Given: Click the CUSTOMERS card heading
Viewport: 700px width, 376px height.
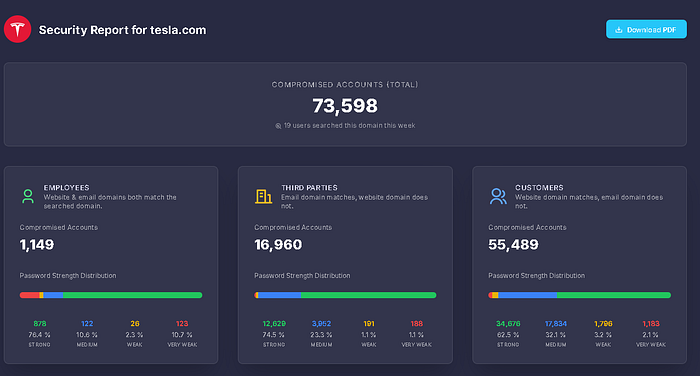Looking at the screenshot, I should pos(539,188).
